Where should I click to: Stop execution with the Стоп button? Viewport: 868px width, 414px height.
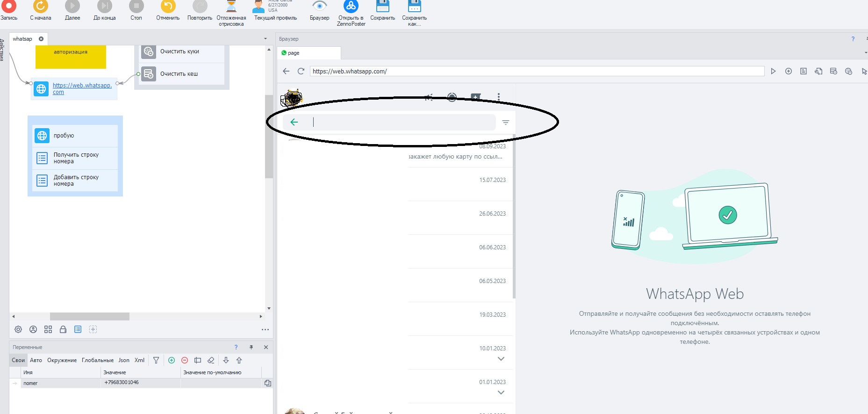tap(136, 10)
